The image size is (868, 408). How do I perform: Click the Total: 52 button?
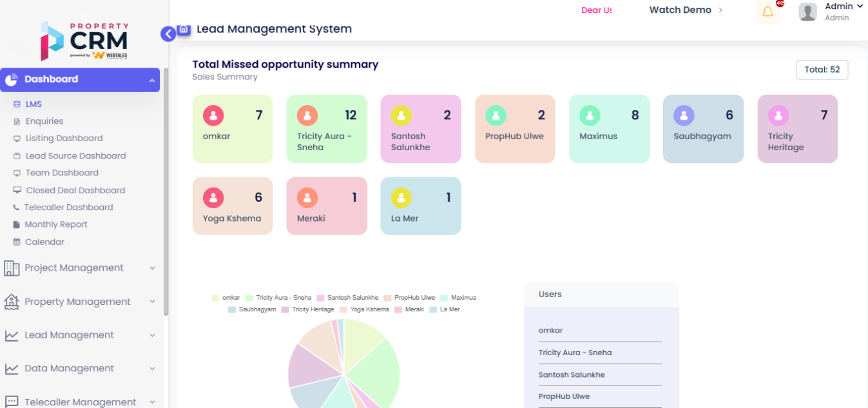tap(822, 70)
